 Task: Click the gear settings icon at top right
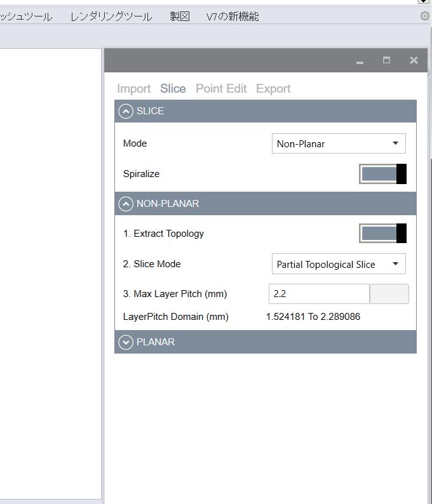pos(425,16)
